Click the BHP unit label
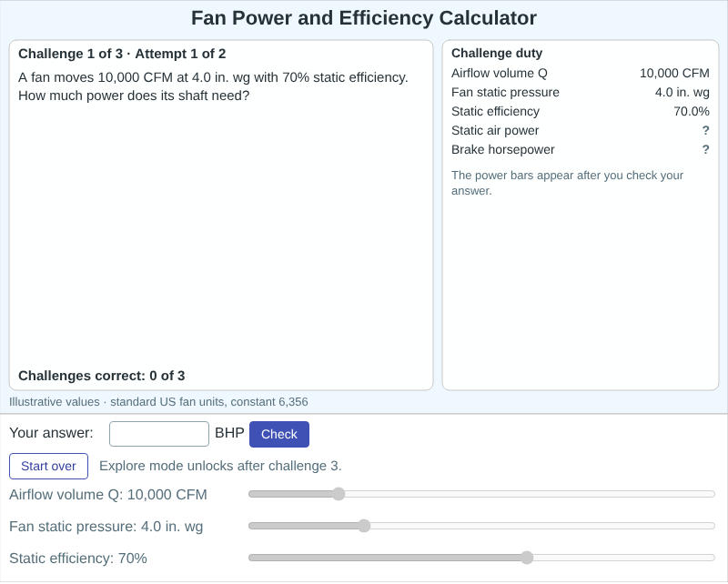This screenshot has height=584, width=728. pyautogui.click(x=229, y=433)
